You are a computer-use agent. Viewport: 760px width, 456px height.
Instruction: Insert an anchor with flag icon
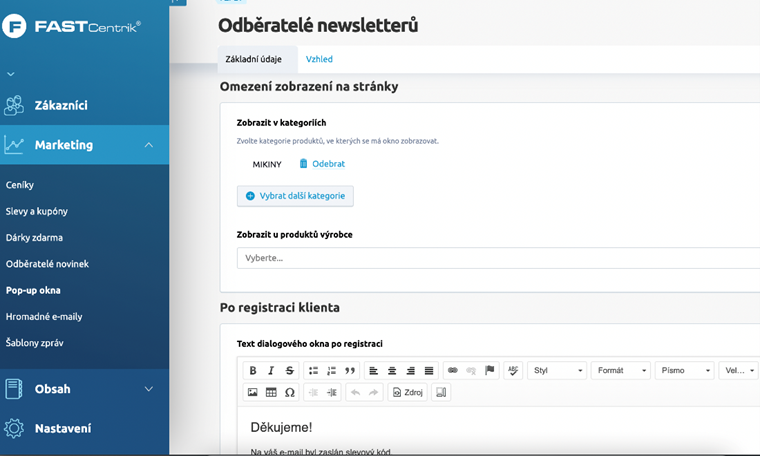coord(490,371)
